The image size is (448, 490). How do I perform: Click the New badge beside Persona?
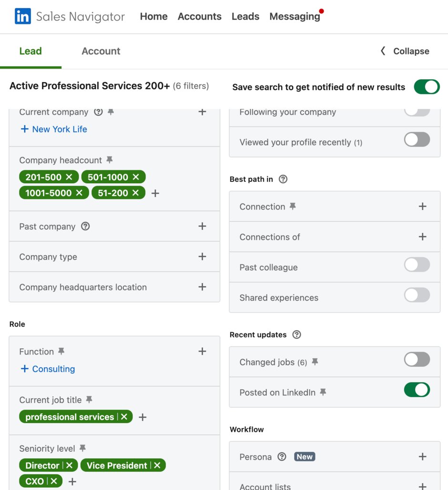(x=305, y=457)
